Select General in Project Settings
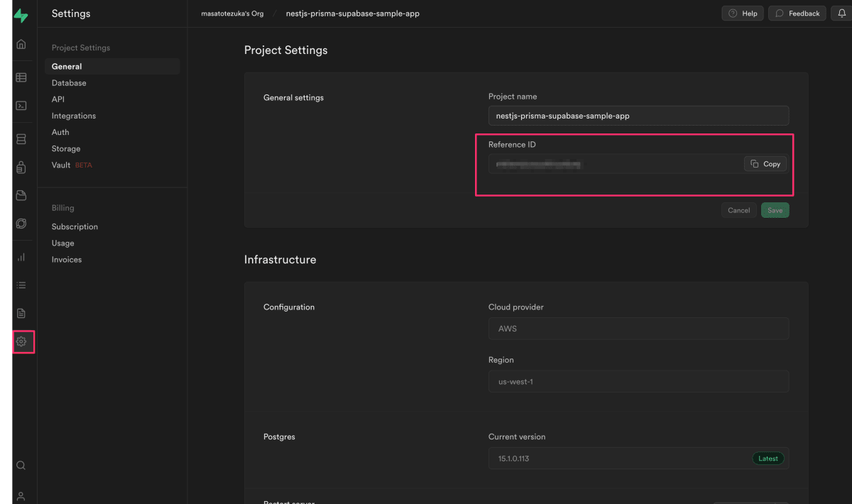The image size is (852, 504). tap(112, 67)
